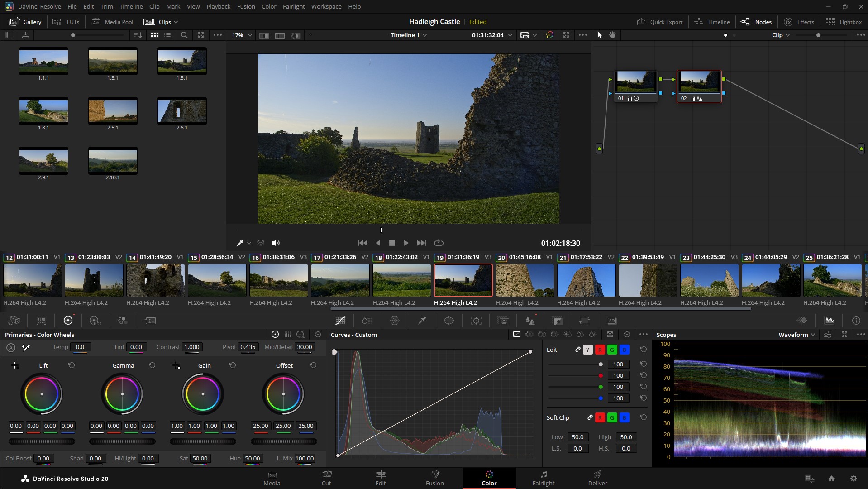Click the gallery search magnifier icon
868x489 pixels.
(x=184, y=35)
